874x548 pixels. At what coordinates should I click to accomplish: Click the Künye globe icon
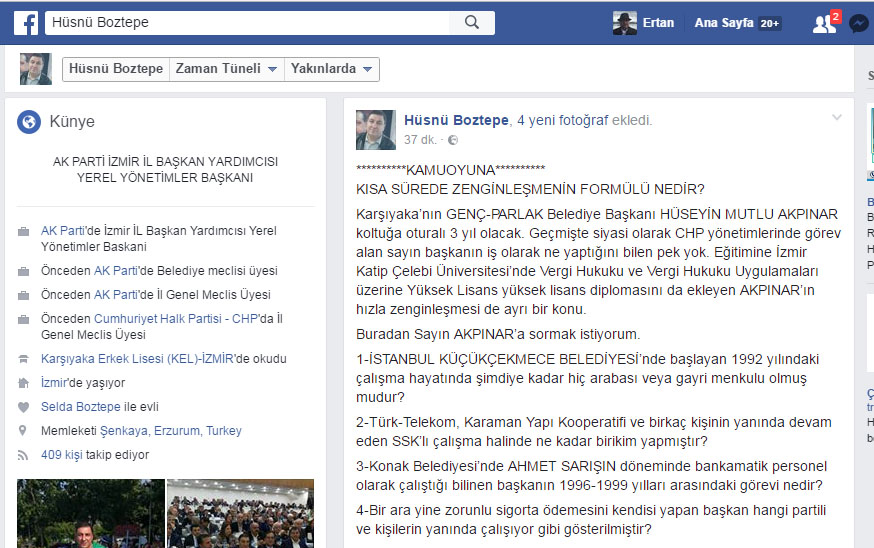(x=28, y=122)
